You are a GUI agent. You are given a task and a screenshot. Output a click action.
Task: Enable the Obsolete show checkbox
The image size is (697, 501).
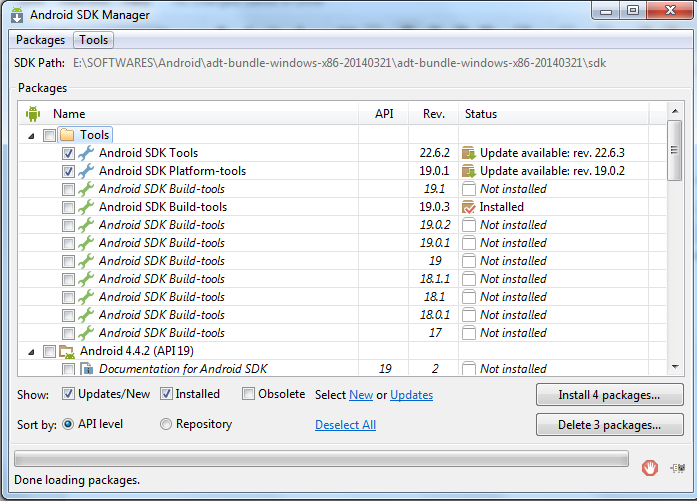coord(248,394)
